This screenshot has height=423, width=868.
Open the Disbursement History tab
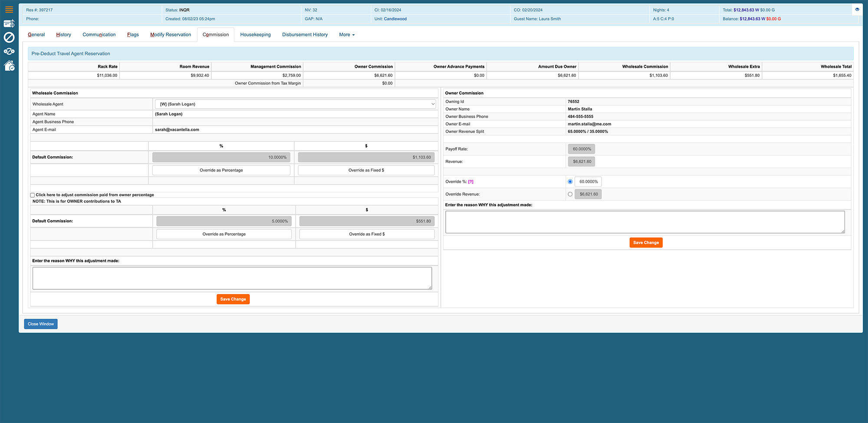[305, 35]
